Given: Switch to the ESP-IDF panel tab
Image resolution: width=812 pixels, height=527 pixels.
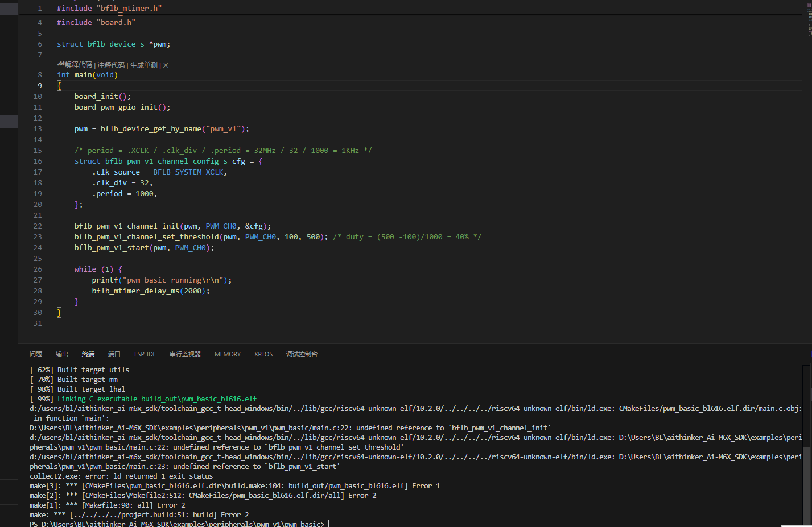Looking at the screenshot, I should [x=145, y=354].
